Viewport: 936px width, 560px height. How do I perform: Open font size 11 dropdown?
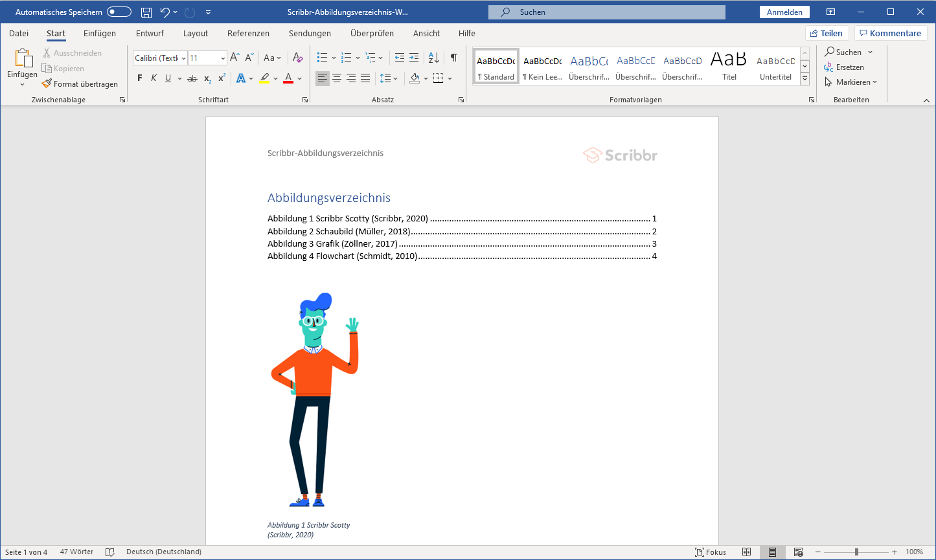pyautogui.click(x=223, y=58)
